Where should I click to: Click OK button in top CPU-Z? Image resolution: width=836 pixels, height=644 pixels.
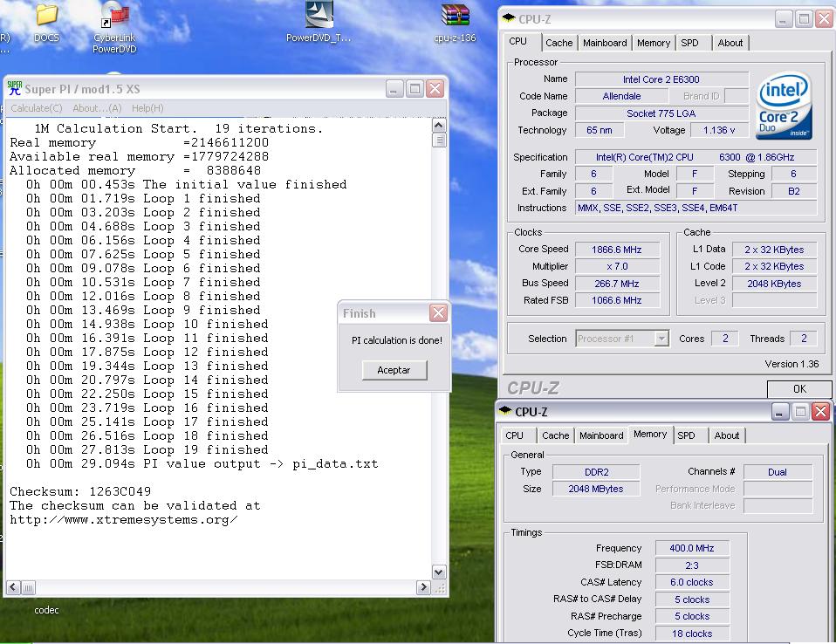coord(799,388)
